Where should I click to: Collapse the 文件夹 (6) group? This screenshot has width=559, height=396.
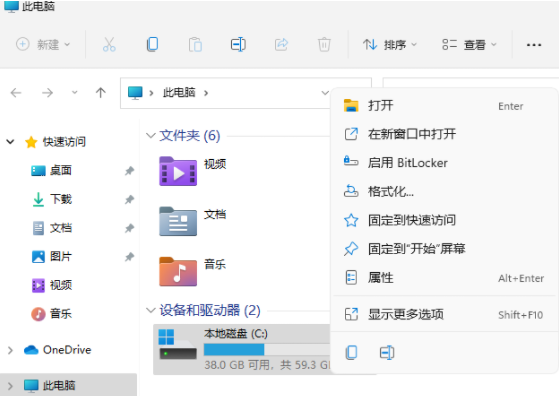[x=150, y=135]
